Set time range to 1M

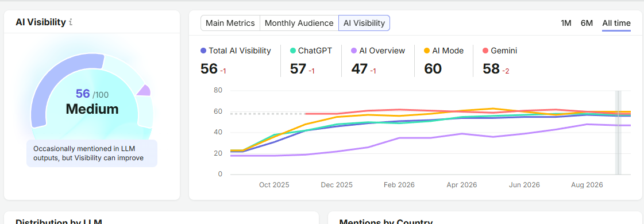point(566,23)
